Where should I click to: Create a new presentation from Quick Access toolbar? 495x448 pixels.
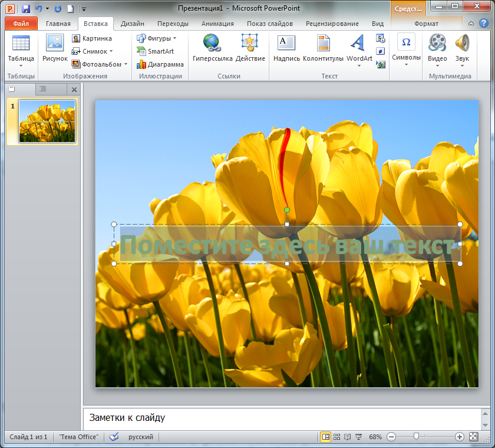click(x=71, y=8)
